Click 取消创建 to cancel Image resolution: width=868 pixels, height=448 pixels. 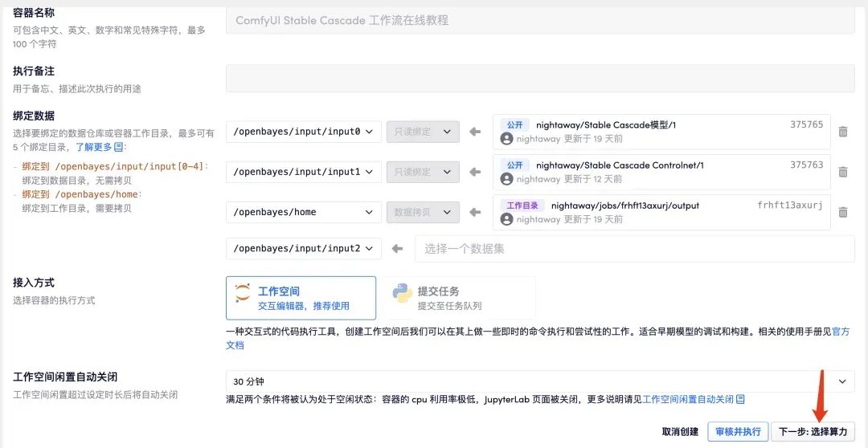680,431
